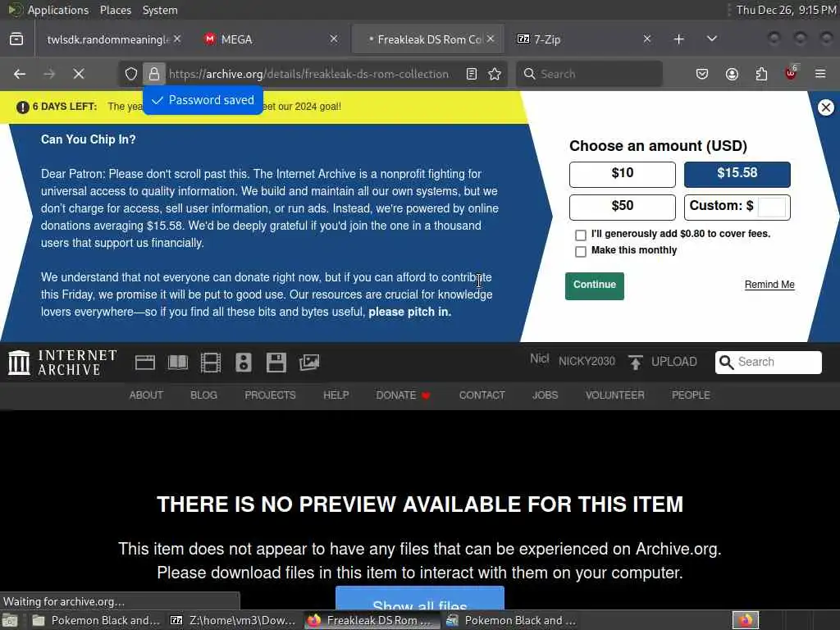Check add $0.80 to cover fees

tap(581, 235)
